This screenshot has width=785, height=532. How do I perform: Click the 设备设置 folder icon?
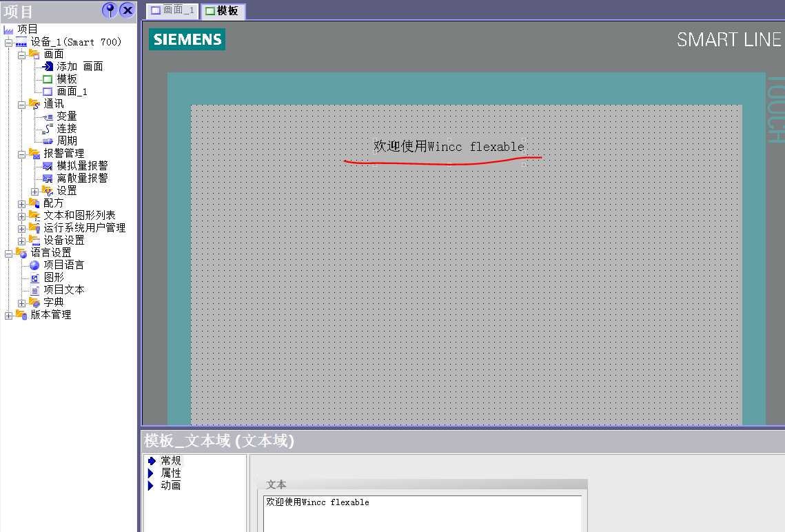point(34,241)
